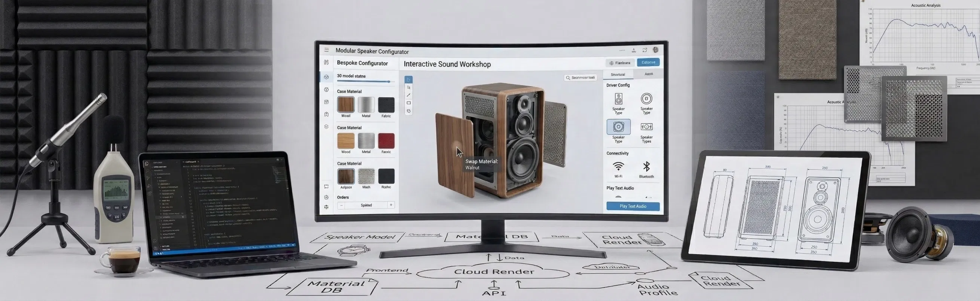The image size is (980, 301).
Task: Click the Orders value field reading Spiırsd
Action: pyautogui.click(x=366, y=205)
